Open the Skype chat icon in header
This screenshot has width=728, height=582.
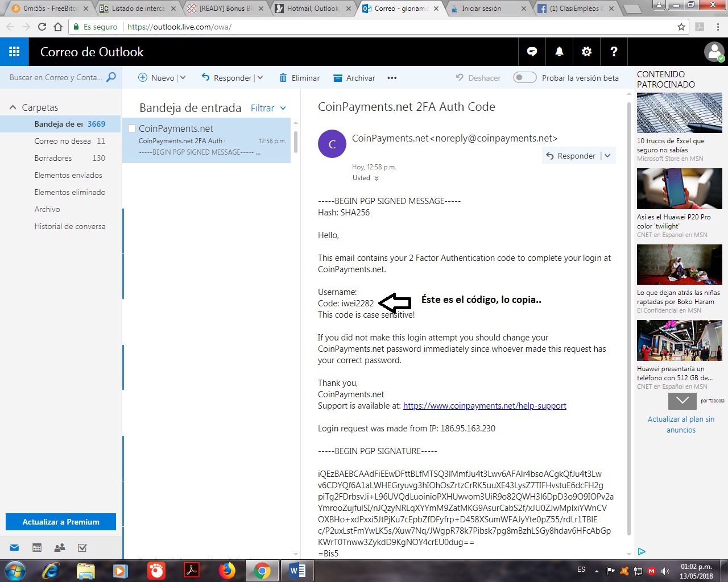click(x=532, y=52)
